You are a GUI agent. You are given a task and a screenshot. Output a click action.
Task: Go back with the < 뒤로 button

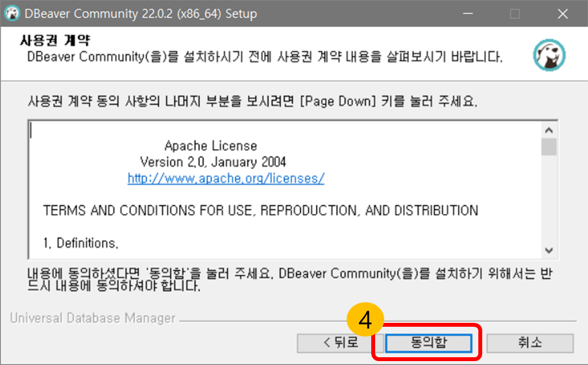click(341, 343)
